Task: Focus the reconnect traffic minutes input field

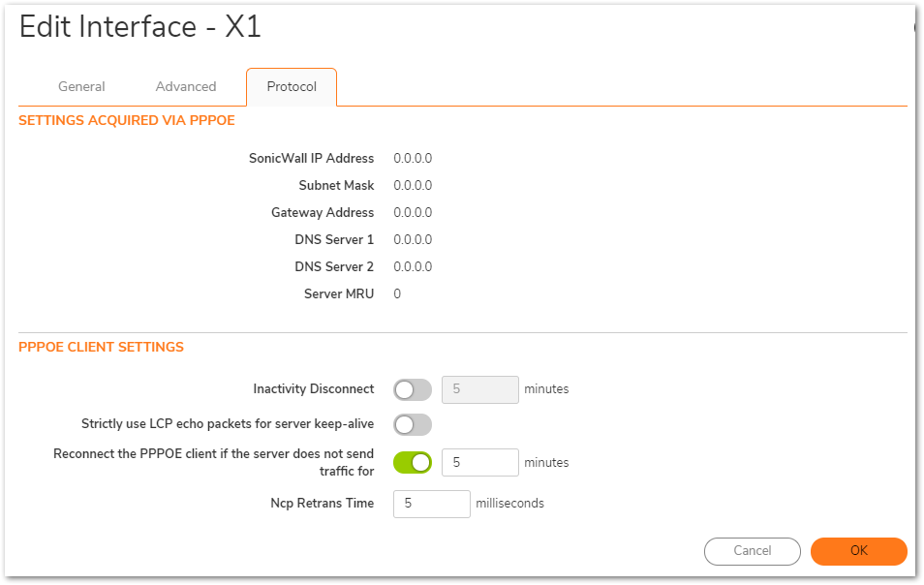Action: point(480,462)
